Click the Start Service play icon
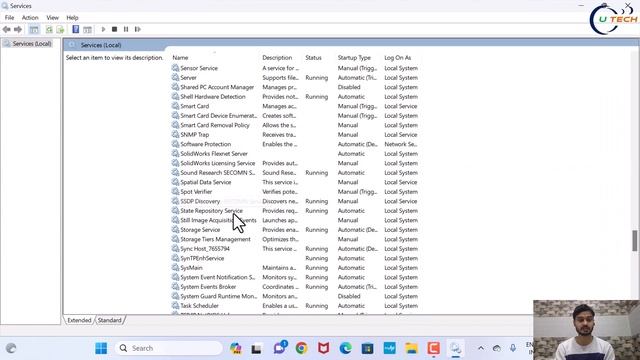640x360 pixels. (103, 29)
